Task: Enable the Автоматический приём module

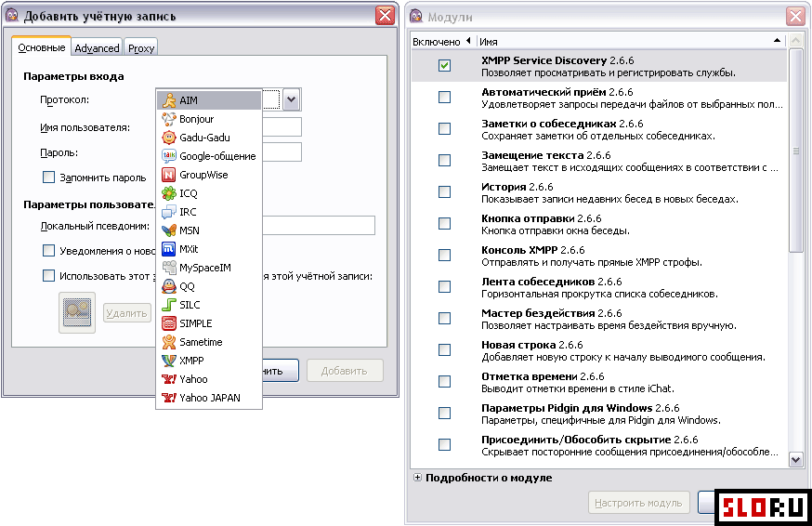Action: click(444, 97)
